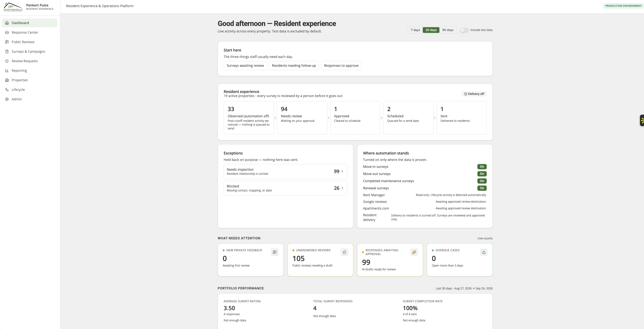Click the Apartments.com row label

click(376, 208)
